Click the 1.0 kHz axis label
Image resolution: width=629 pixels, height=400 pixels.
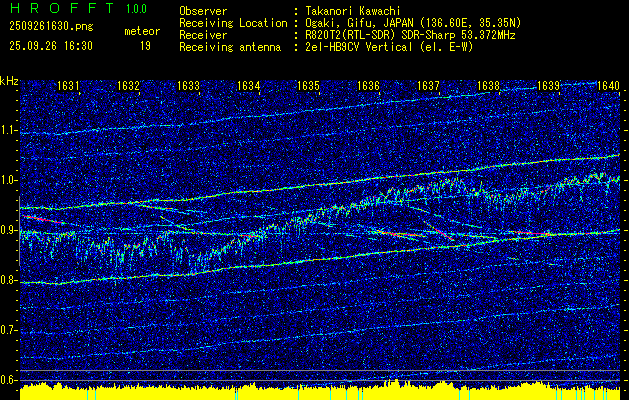[9, 180]
